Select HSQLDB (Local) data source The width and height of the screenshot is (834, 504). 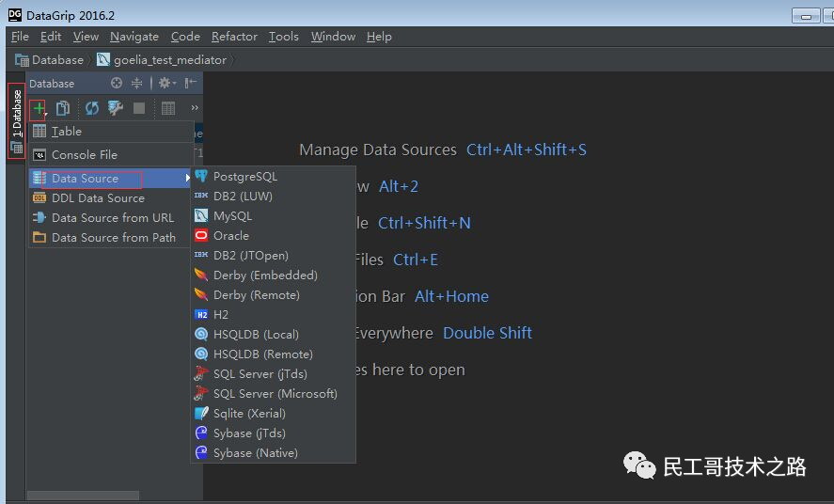point(273,335)
